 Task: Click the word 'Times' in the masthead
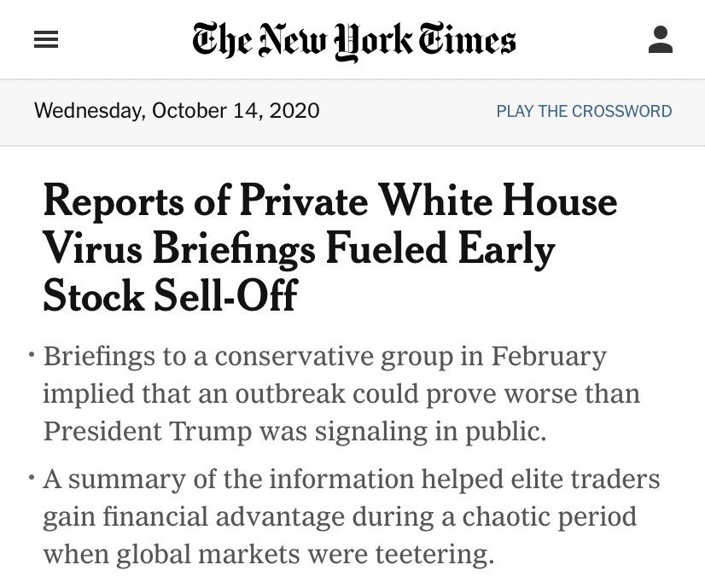click(x=468, y=39)
